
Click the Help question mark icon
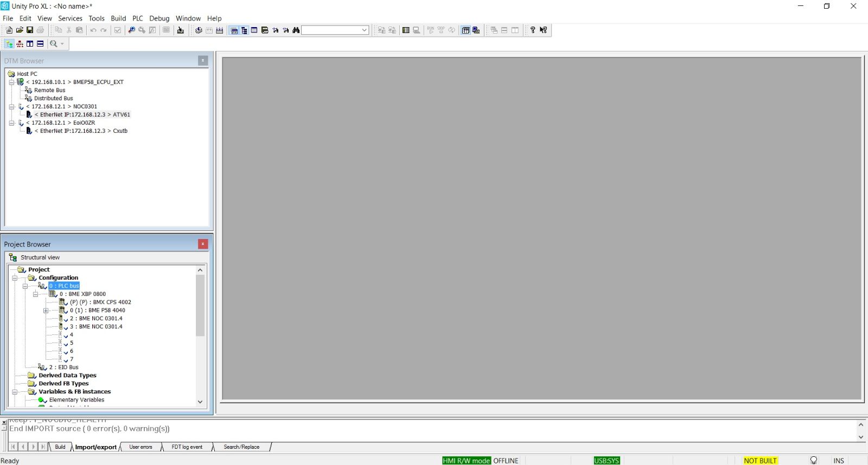533,30
